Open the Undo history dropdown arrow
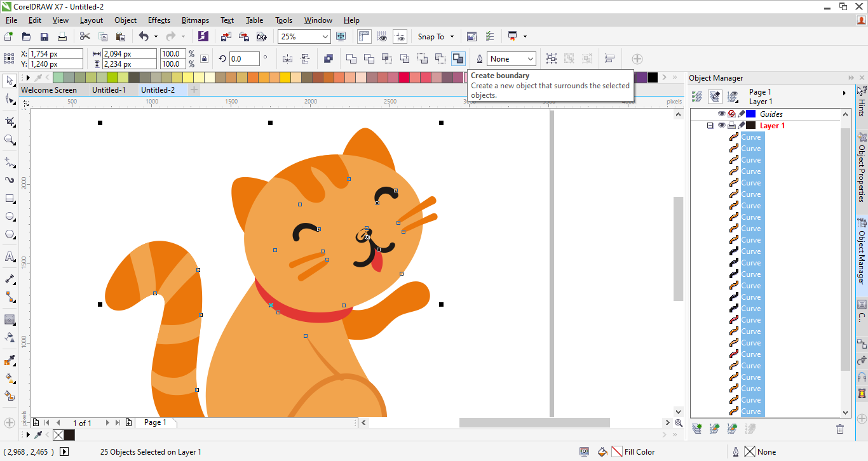The height and width of the screenshot is (461, 868). pyautogui.click(x=156, y=37)
